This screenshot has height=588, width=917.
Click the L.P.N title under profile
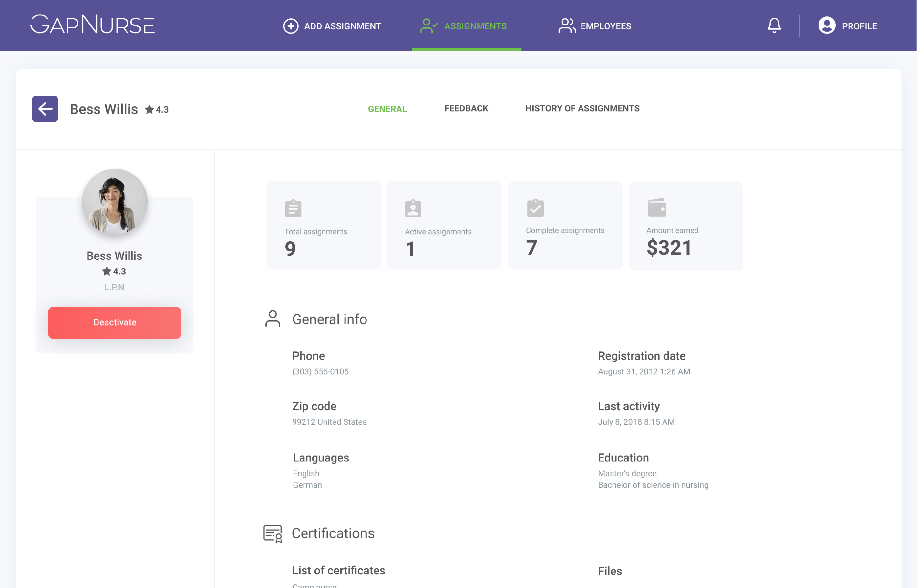[x=114, y=287]
